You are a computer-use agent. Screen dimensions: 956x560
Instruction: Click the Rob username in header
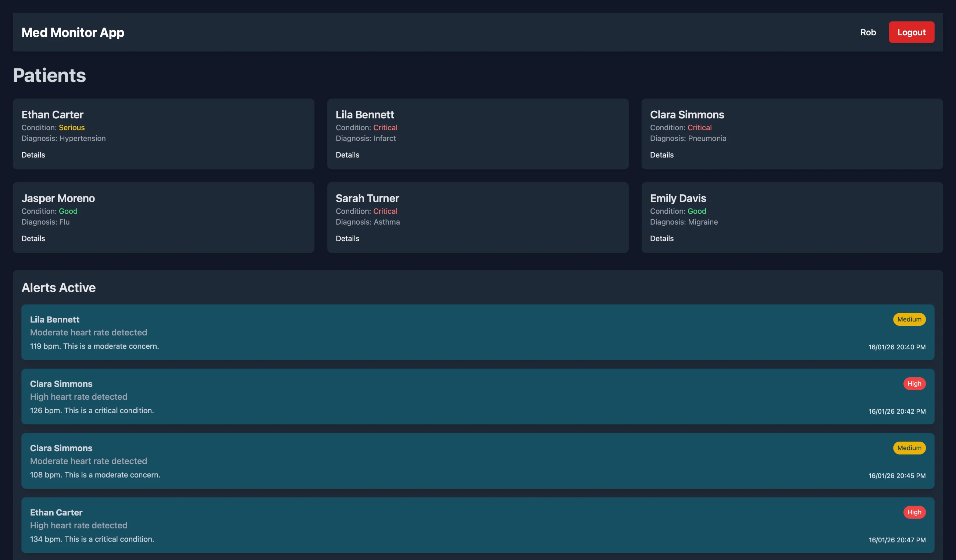click(x=868, y=32)
